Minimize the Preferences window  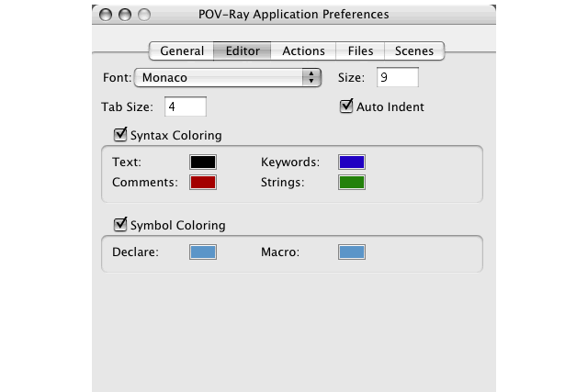pos(125,15)
